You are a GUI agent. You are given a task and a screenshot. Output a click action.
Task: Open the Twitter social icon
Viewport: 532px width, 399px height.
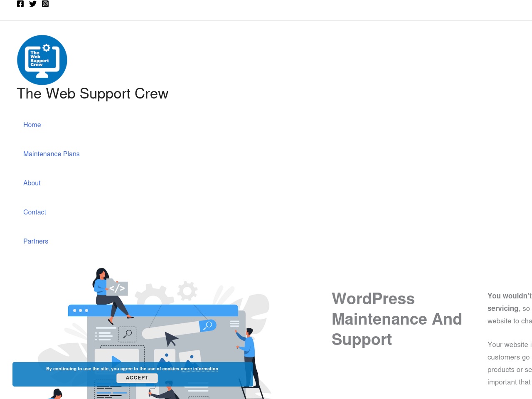(33, 4)
